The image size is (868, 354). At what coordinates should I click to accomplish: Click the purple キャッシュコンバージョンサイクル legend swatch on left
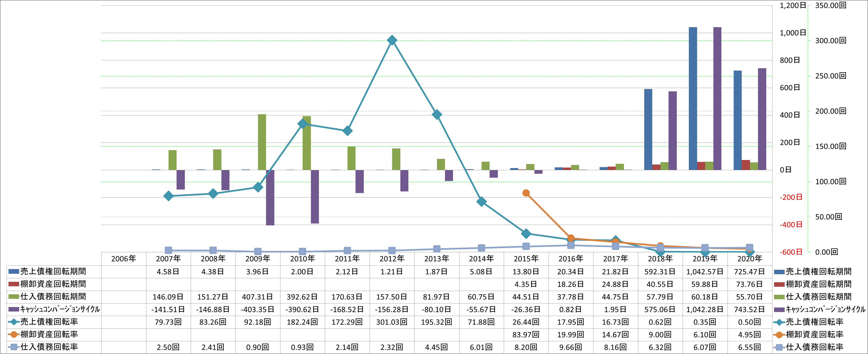[13, 309]
